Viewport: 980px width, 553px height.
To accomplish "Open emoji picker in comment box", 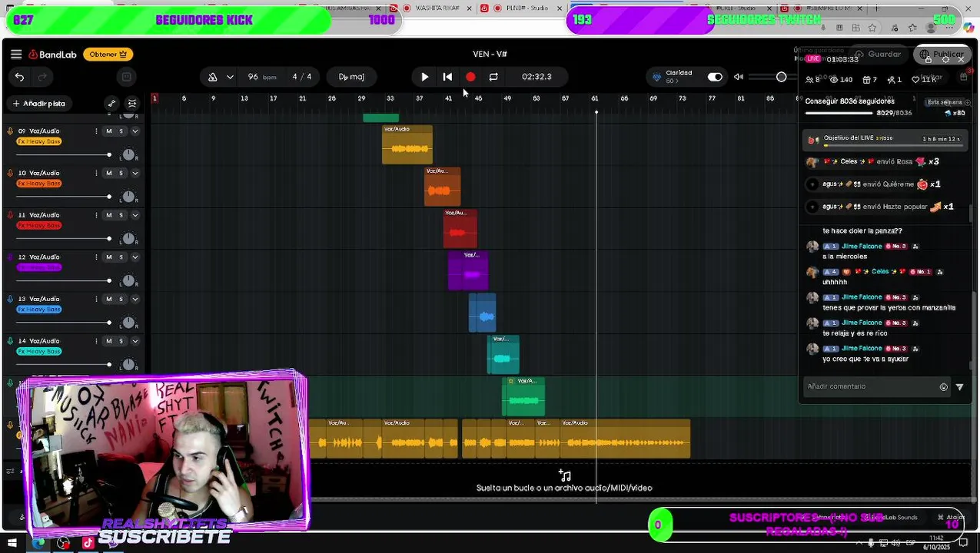I will point(944,387).
